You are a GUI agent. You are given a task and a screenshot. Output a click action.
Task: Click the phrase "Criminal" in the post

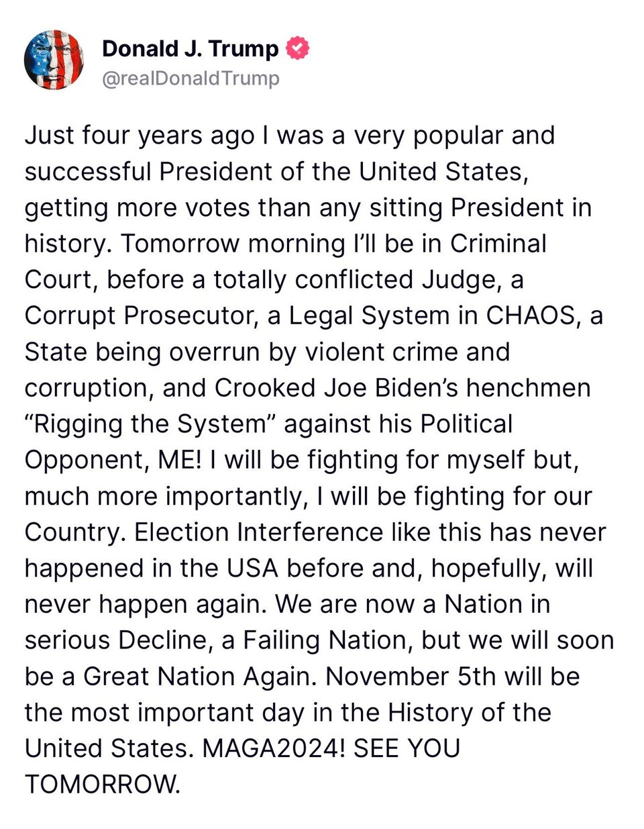[498, 243]
